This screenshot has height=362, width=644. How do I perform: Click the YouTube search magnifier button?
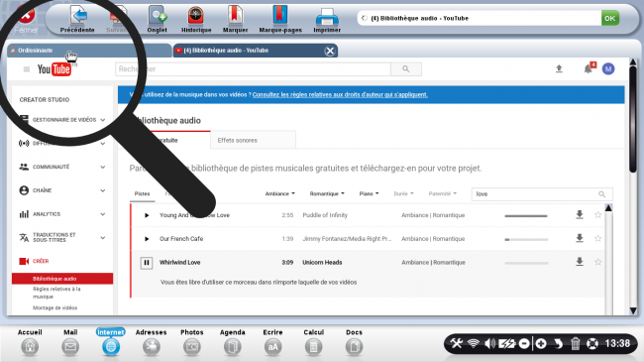click(406, 69)
